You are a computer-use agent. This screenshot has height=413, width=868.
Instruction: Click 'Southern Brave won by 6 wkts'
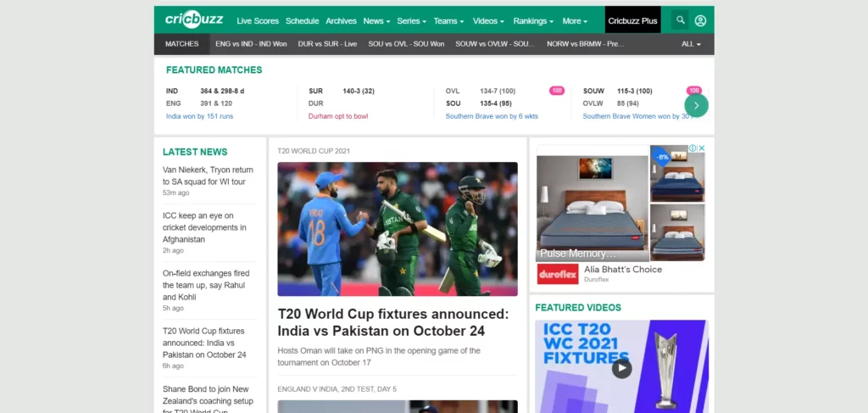(492, 116)
